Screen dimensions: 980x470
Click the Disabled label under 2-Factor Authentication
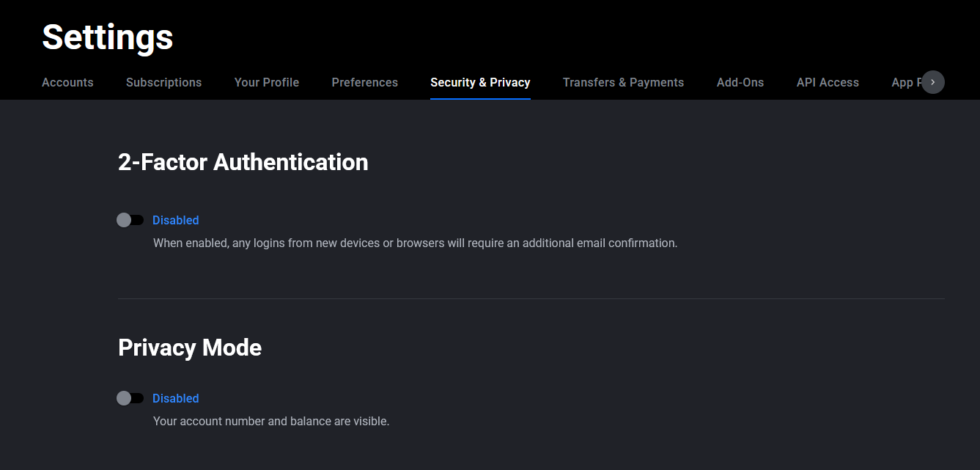(x=176, y=220)
